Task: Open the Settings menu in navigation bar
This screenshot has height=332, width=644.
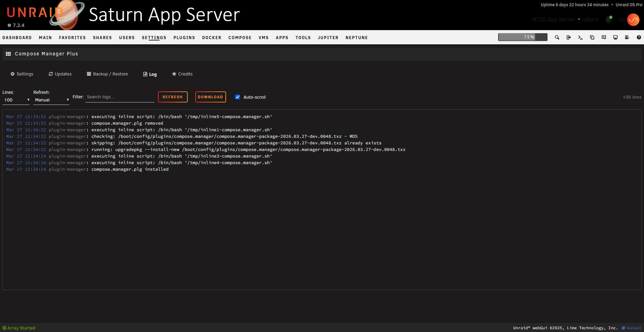Action: click(154, 38)
